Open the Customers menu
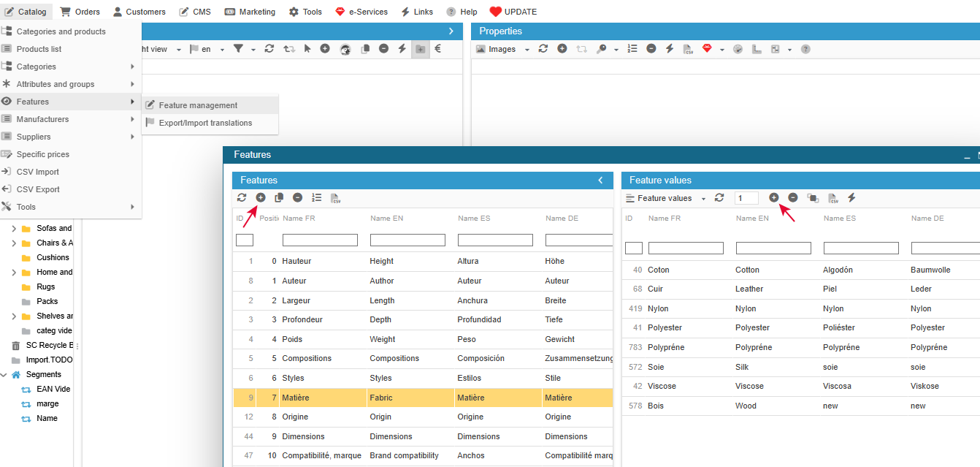 pyautogui.click(x=139, y=12)
